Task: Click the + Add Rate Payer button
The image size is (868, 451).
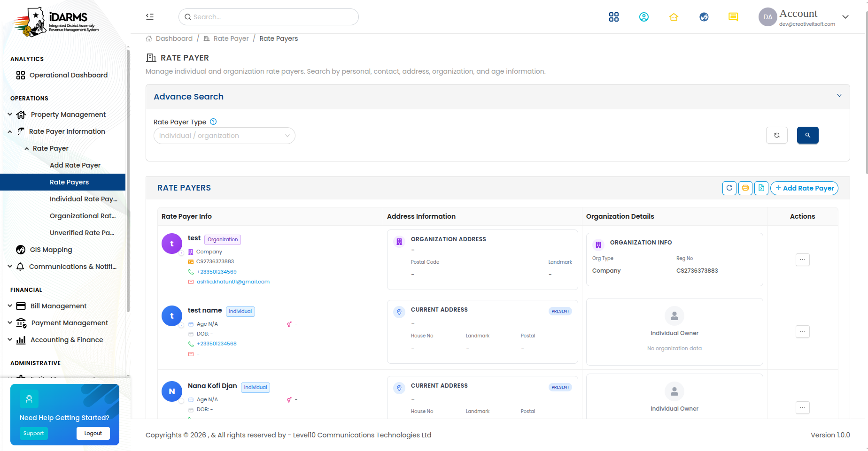Action: click(804, 188)
